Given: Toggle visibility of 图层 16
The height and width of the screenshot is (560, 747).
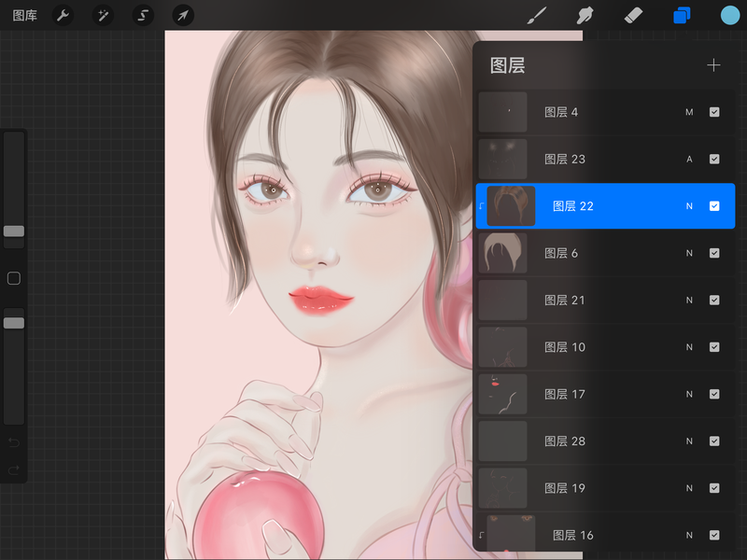Looking at the screenshot, I should [x=714, y=535].
